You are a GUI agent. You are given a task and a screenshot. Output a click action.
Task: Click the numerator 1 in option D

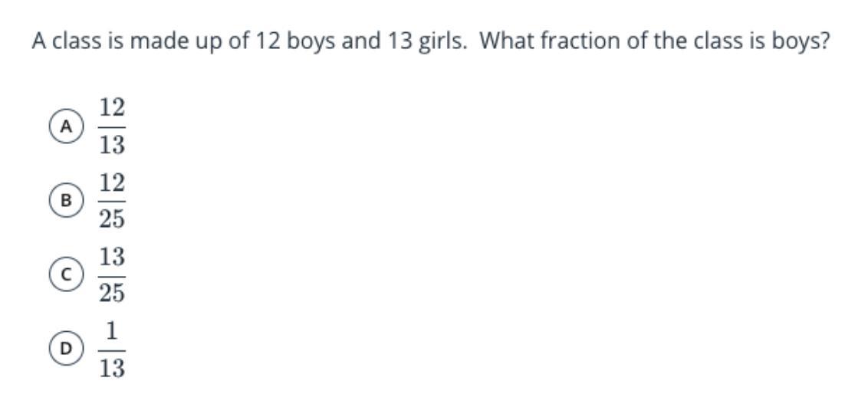113,330
